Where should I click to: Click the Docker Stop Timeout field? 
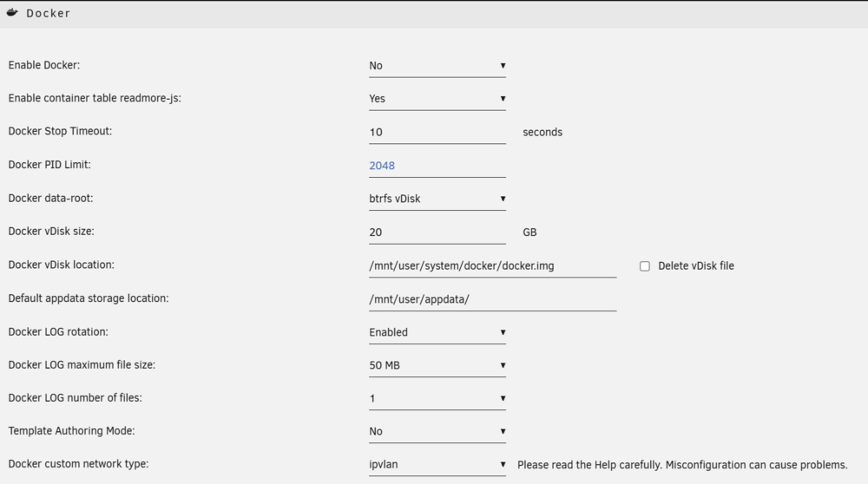pyautogui.click(x=437, y=133)
